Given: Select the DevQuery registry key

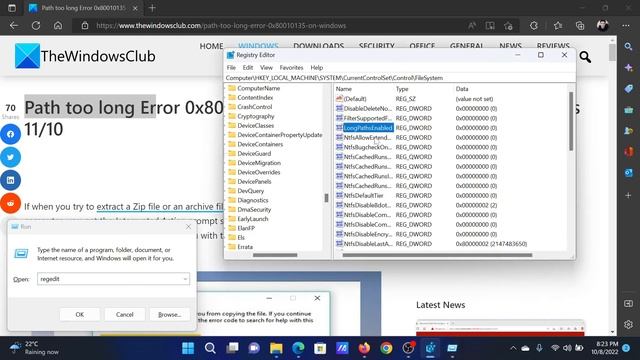Looking at the screenshot, I should tap(251, 191).
